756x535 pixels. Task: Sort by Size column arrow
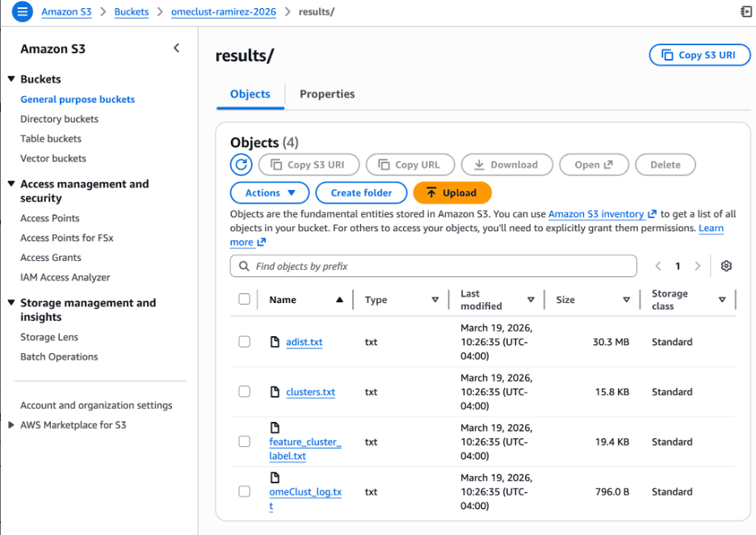click(626, 300)
